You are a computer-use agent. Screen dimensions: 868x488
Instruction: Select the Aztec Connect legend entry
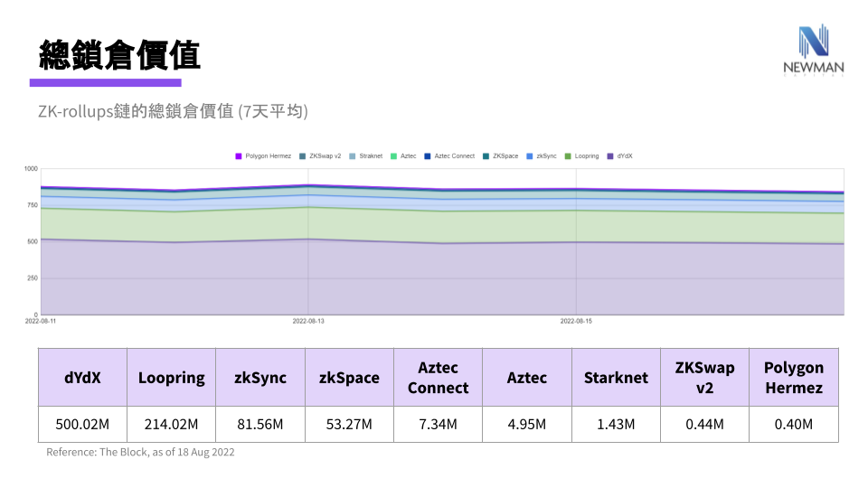(x=449, y=156)
